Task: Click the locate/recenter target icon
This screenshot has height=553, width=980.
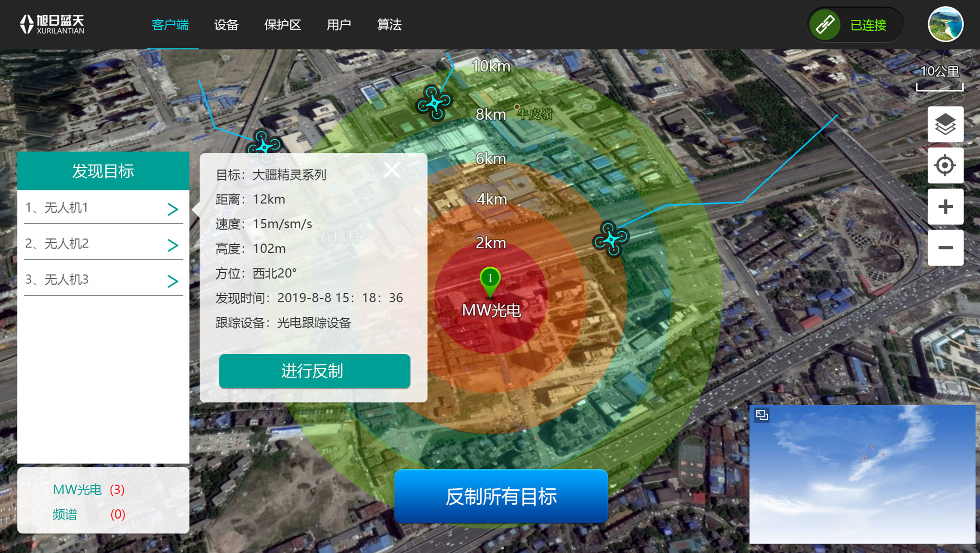Action: tap(945, 166)
